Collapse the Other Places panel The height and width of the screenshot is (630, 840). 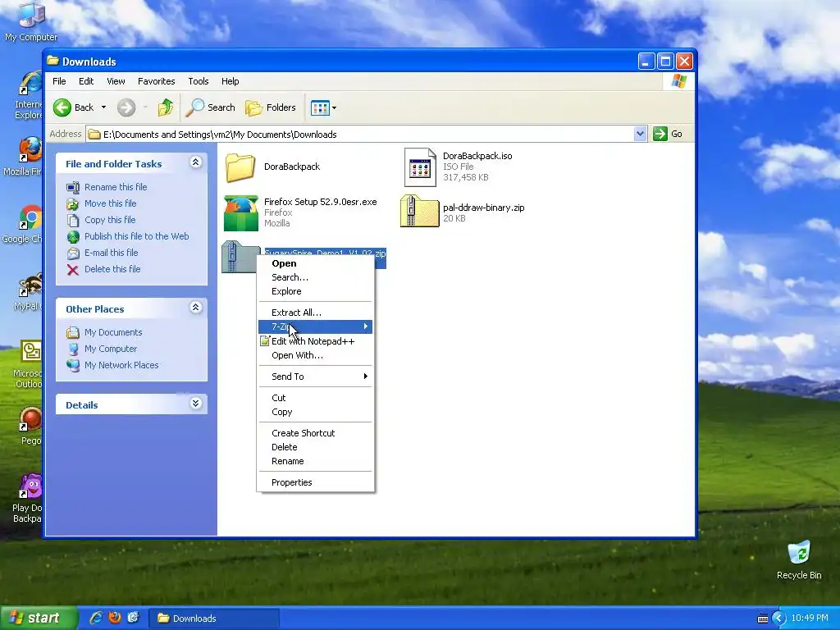[195, 308]
